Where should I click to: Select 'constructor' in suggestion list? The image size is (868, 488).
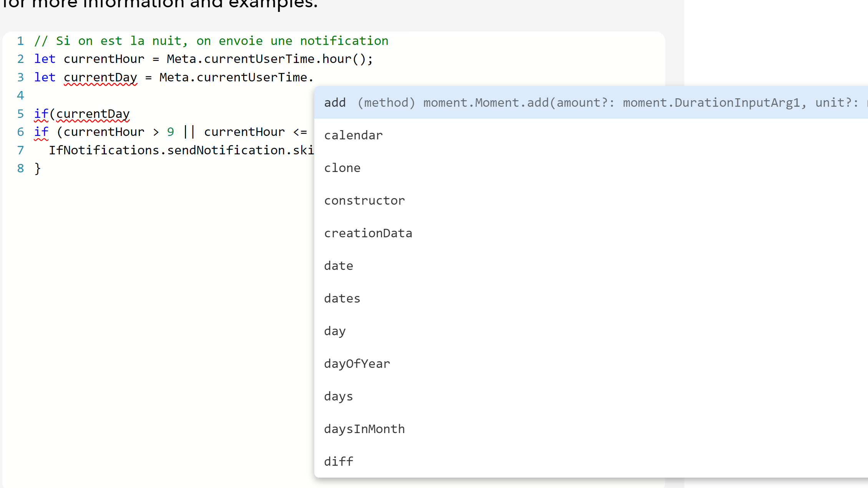(364, 200)
